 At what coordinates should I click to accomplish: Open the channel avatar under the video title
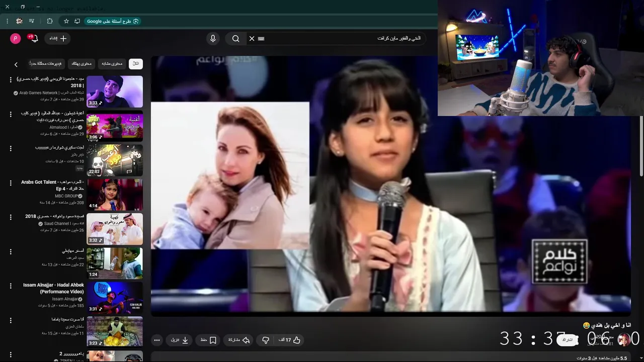point(624,339)
